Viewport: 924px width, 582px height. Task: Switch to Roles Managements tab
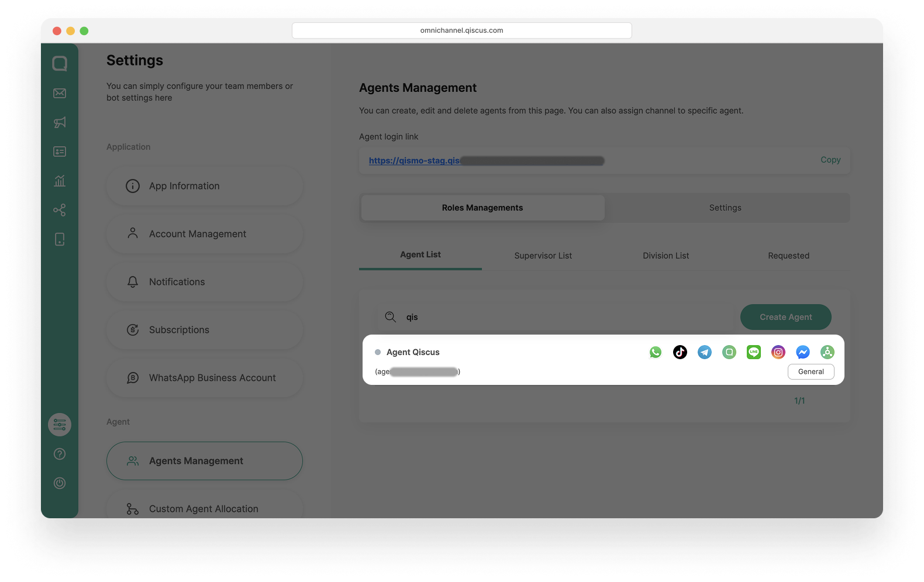pos(482,208)
